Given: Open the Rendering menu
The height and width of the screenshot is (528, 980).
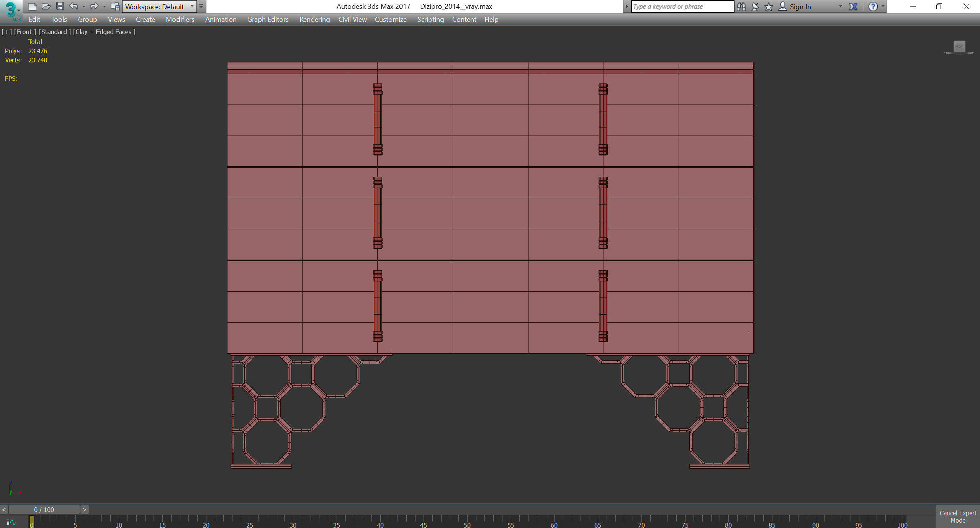Looking at the screenshot, I should 314,20.
